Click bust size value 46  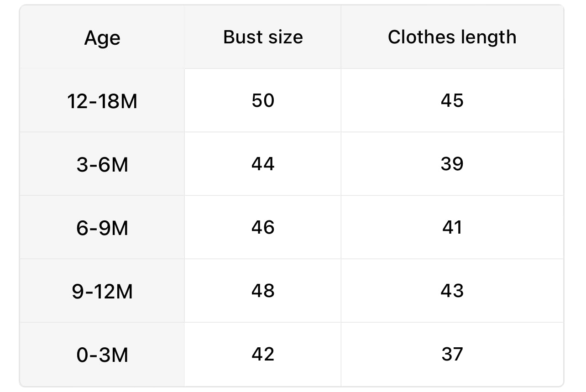click(x=263, y=227)
